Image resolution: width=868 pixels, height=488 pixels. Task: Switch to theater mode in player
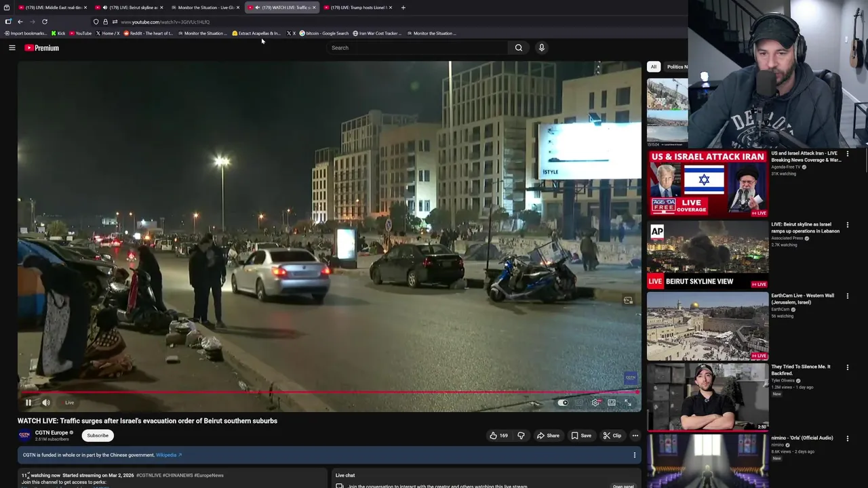(612, 403)
